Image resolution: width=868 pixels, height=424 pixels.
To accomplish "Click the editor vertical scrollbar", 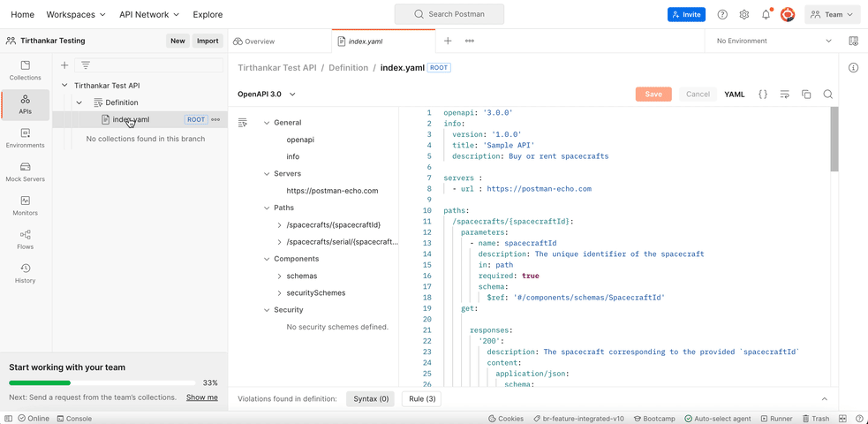I will (834, 140).
